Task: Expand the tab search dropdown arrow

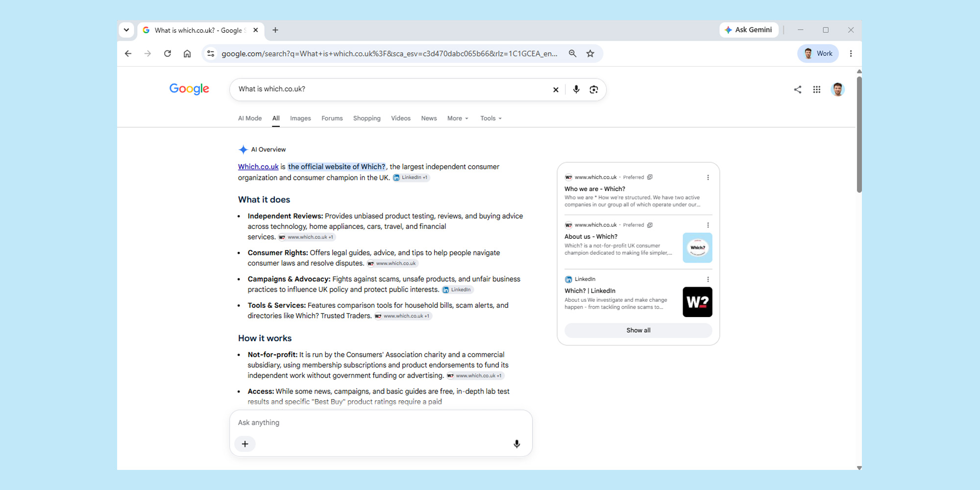Action: tap(126, 30)
